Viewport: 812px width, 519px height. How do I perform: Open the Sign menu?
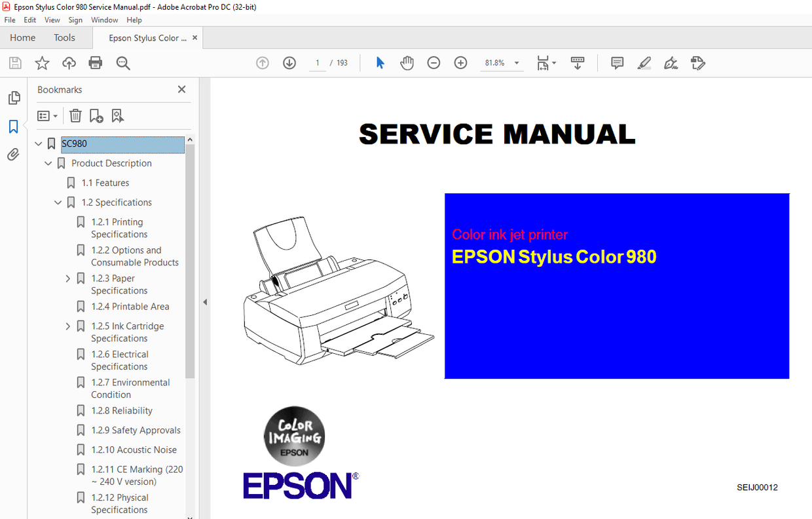pos(75,20)
